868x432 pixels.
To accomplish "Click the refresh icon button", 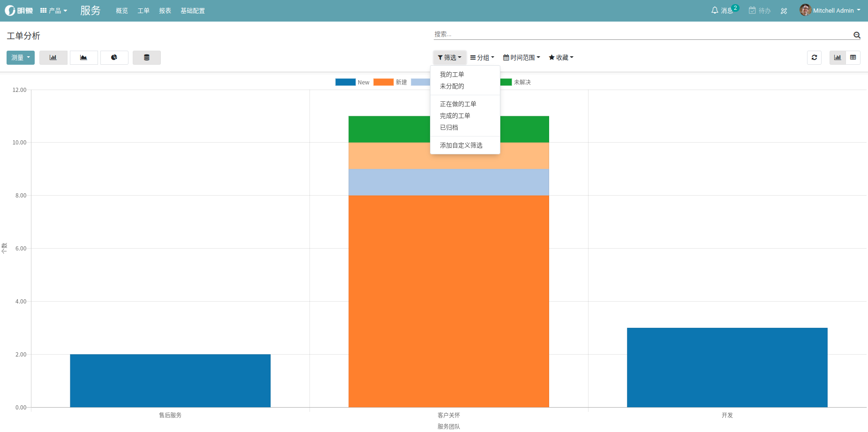I will 814,58.
